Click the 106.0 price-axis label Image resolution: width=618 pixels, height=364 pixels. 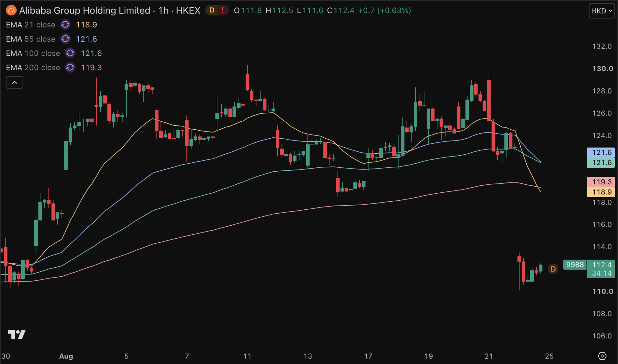[x=602, y=336]
